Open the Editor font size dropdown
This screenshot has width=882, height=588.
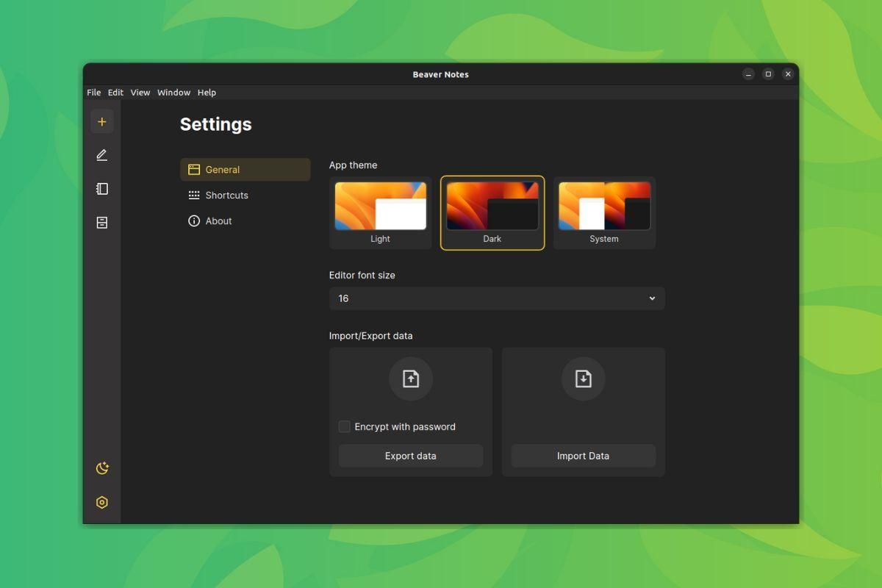tap(497, 298)
